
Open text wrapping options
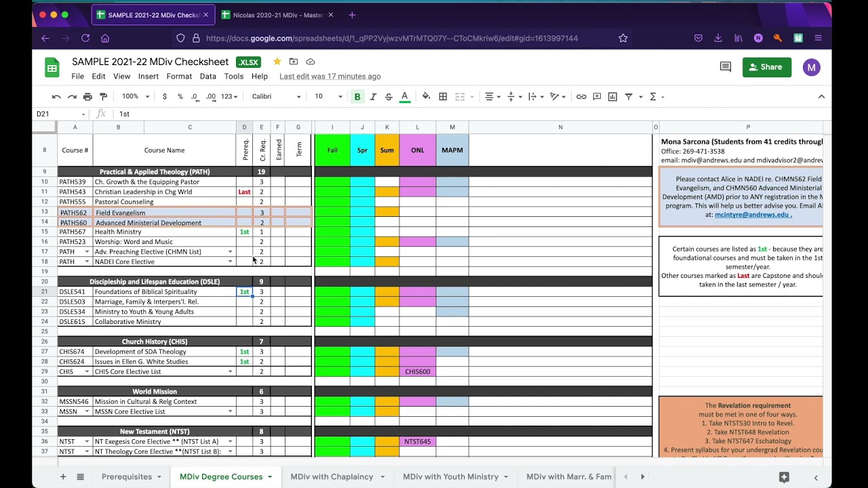pyautogui.click(x=535, y=97)
